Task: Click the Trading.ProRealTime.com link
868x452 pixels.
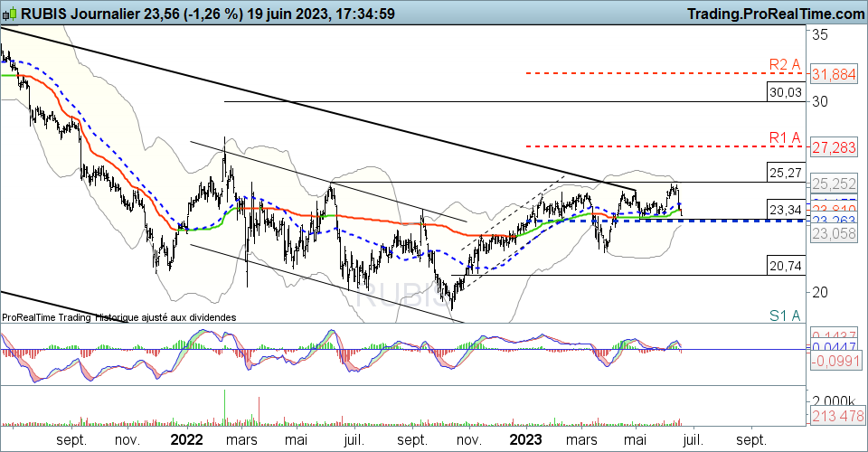Action: pyautogui.click(x=776, y=14)
